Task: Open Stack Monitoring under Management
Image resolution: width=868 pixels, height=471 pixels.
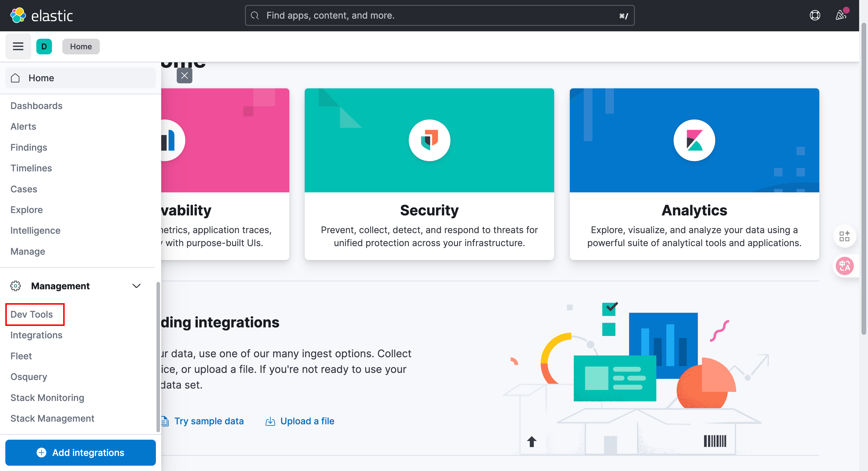Action: [x=47, y=397]
